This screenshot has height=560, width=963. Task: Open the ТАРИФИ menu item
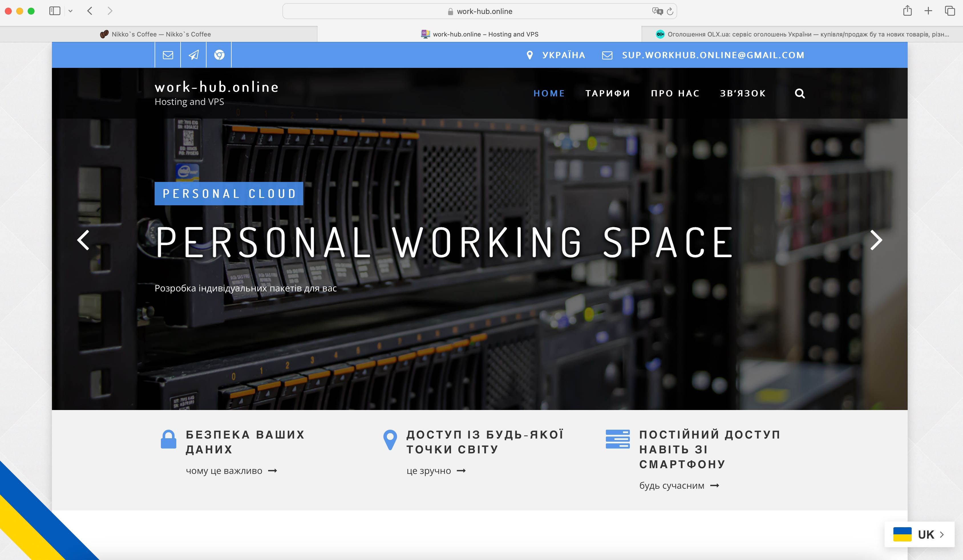click(608, 94)
